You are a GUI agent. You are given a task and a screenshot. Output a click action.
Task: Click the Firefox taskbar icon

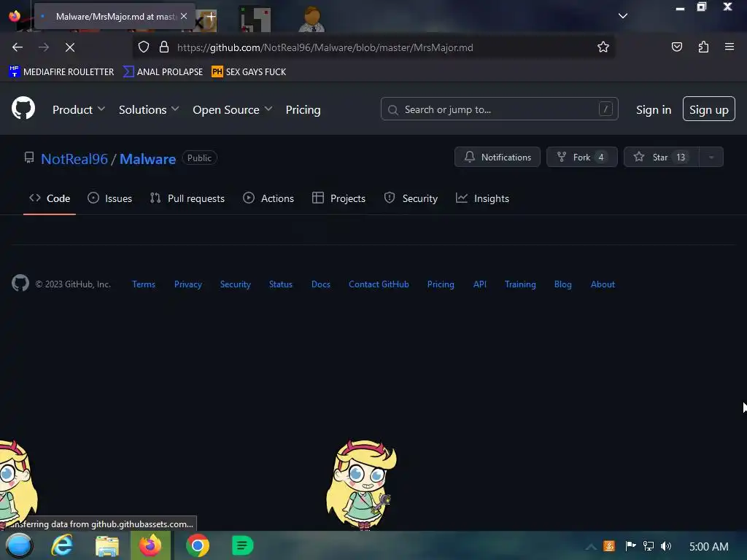150,545
